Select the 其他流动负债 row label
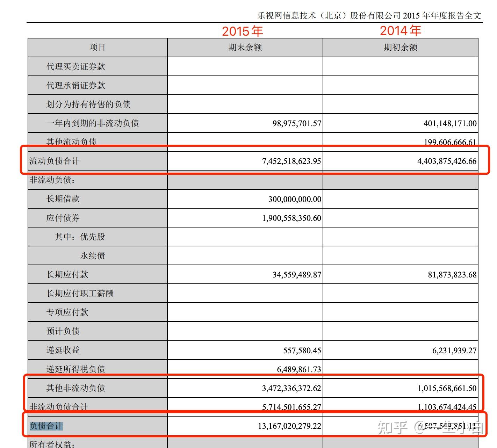Screen dimensions: 497x448 pyautogui.click(x=71, y=142)
